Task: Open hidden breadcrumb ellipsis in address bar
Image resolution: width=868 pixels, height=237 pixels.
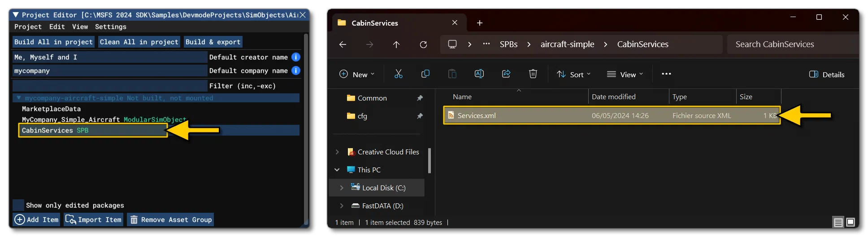Action: click(x=486, y=44)
